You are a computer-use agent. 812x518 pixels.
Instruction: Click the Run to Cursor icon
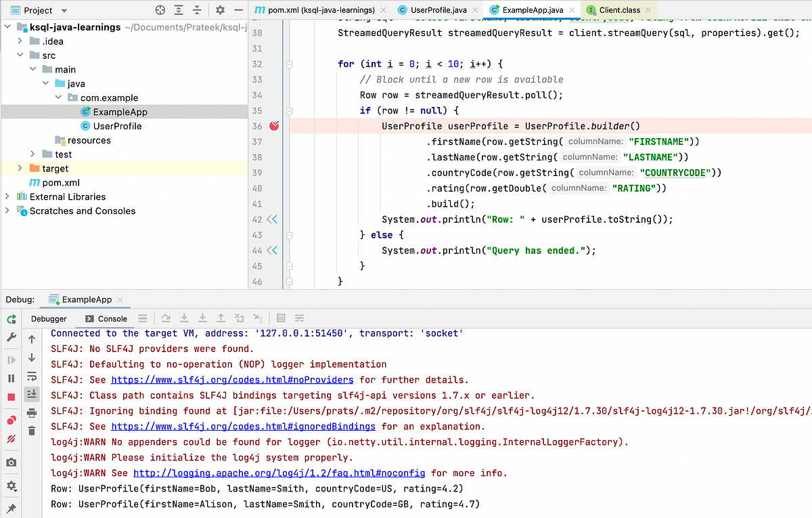[258, 318]
